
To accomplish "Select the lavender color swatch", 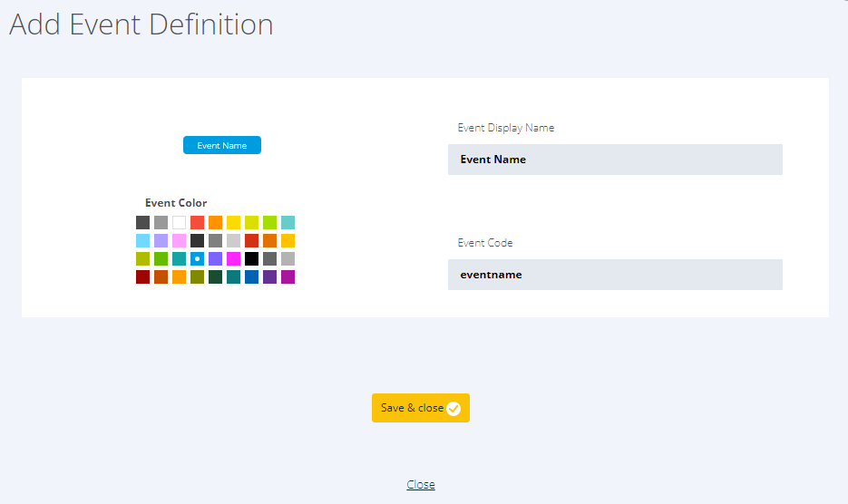I will click(161, 240).
